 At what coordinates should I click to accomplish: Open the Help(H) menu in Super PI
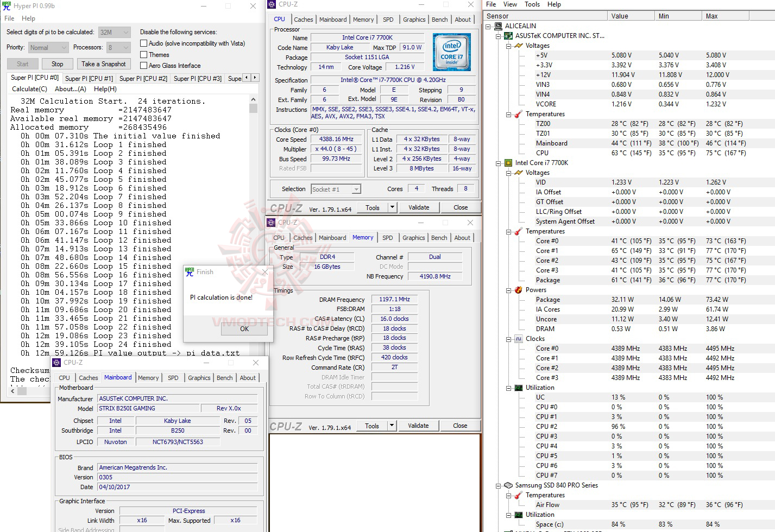[105, 89]
